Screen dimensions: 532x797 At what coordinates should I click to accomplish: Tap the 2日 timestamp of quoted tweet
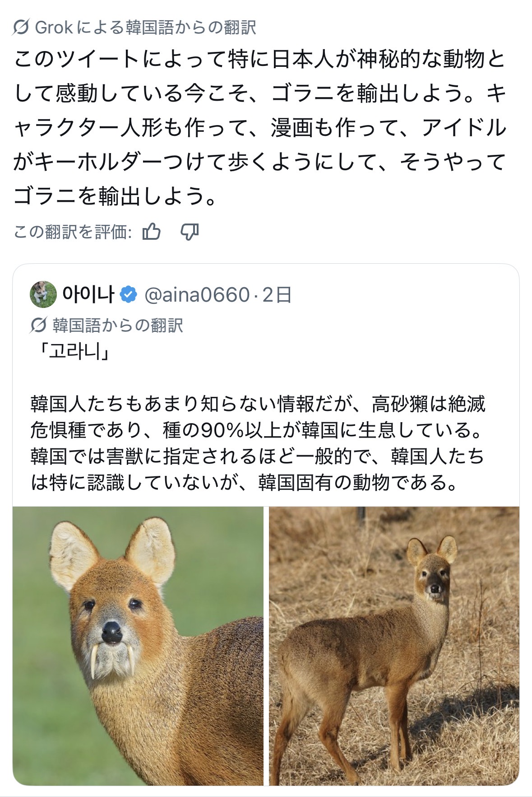click(x=277, y=294)
